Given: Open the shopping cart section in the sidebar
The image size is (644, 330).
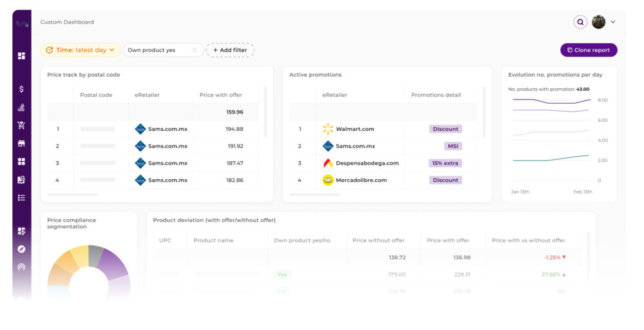Looking at the screenshot, I should pyautogui.click(x=21, y=125).
